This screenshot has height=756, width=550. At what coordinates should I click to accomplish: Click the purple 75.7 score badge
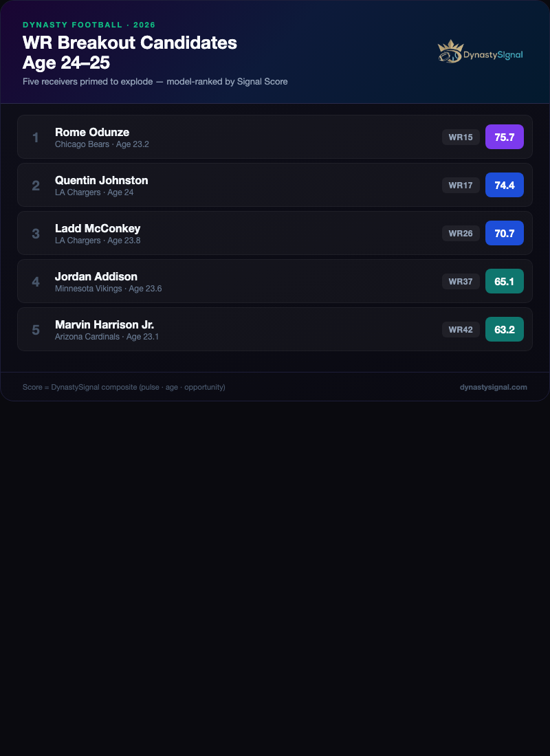click(504, 137)
